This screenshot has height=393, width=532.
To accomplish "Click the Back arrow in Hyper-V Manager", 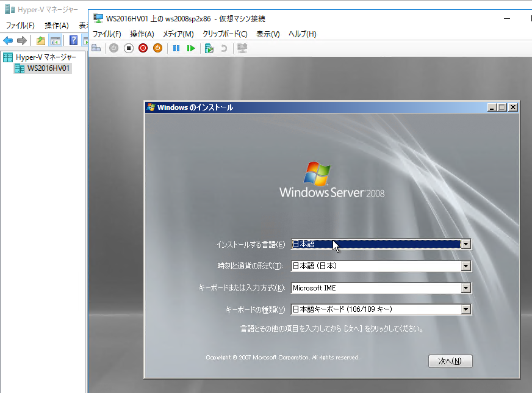I will pyautogui.click(x=8, y=41).
